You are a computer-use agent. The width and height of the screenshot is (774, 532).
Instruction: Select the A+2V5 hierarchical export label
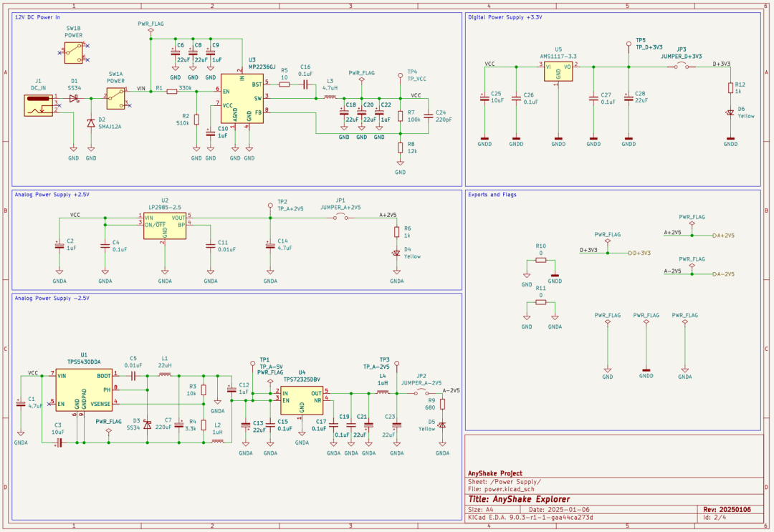[x=724, y=235]
